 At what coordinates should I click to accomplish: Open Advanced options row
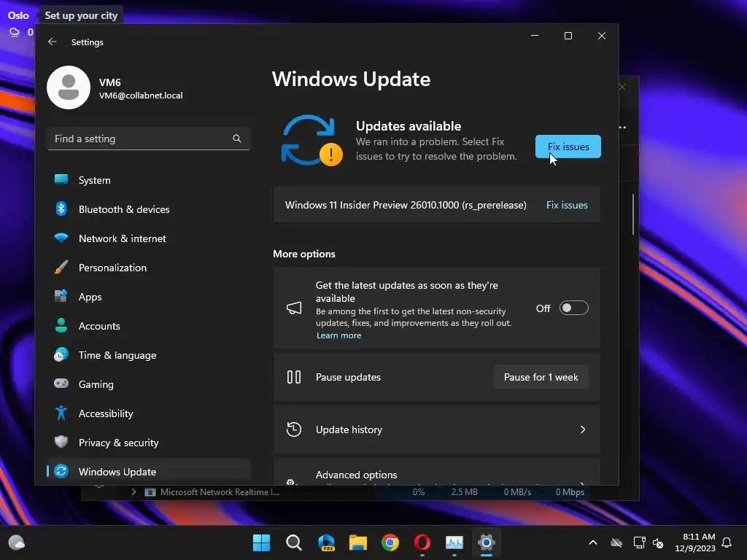[x=436, y=472]
